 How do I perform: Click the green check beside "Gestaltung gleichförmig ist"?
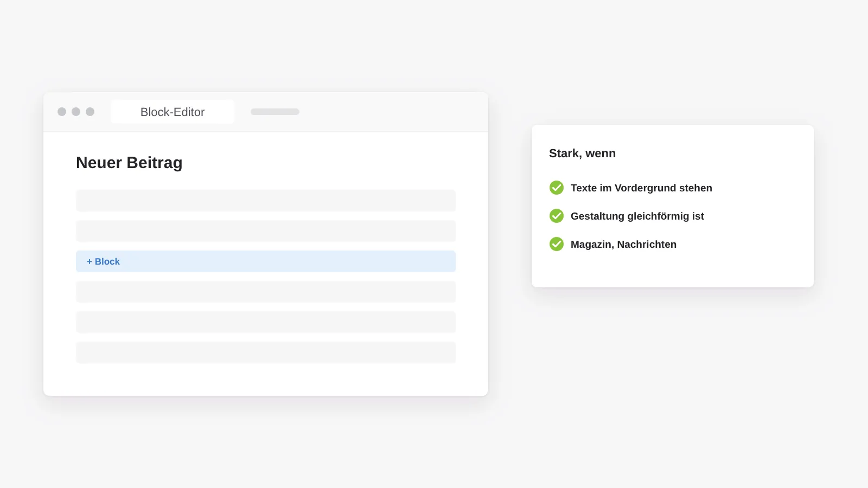[x=557, y=216]
